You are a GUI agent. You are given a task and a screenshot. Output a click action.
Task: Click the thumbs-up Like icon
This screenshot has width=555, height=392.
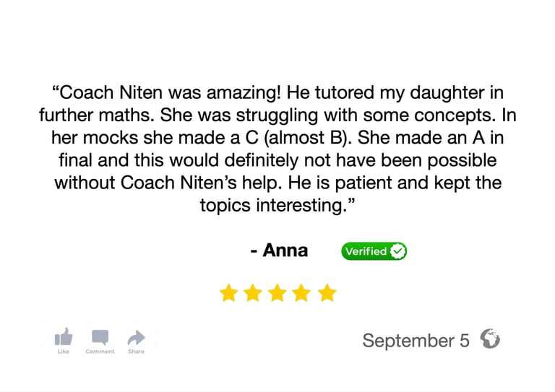pos(64,336)
